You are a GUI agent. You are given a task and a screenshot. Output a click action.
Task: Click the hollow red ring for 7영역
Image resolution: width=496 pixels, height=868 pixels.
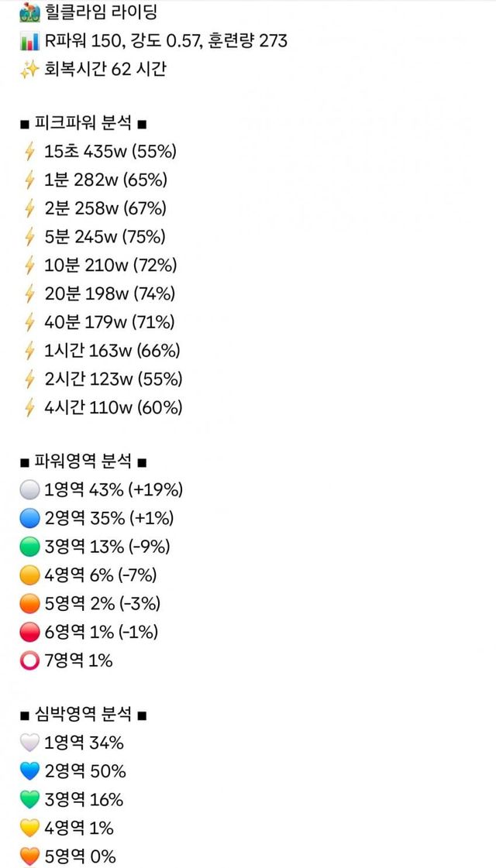point(29,661)
